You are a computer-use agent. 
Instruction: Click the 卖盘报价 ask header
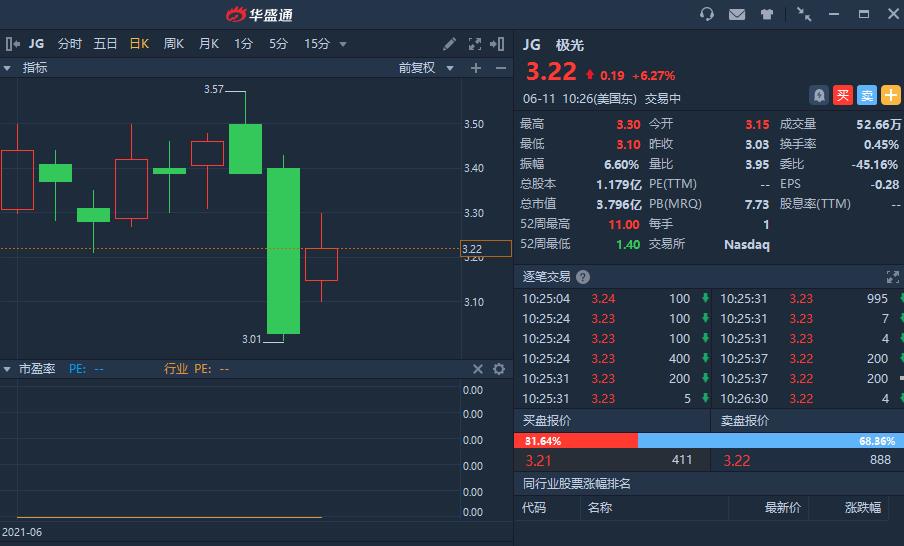click(x=744, y=421)
